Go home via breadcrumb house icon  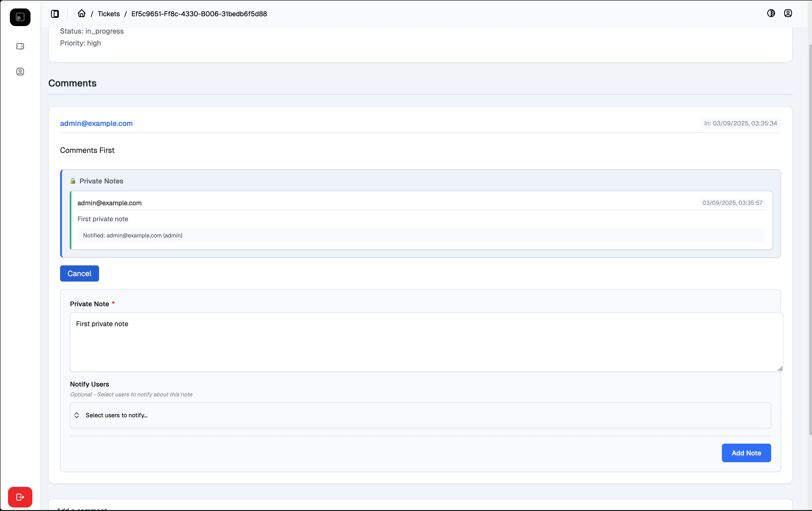(82, 13)
